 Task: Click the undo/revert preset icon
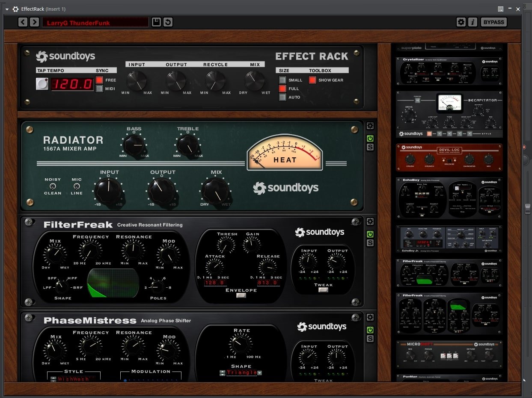click(168, 22)
